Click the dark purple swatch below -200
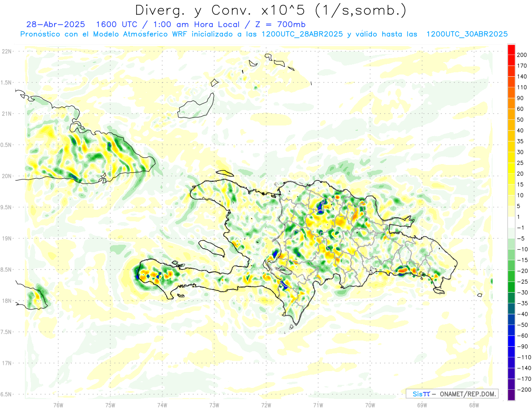 (512, 395)
